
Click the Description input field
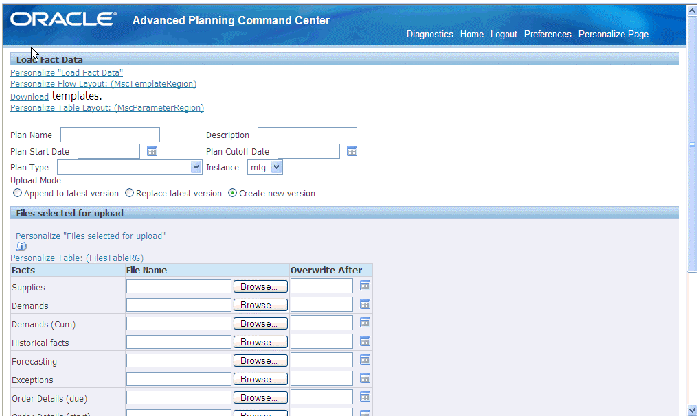pos(307,135)
